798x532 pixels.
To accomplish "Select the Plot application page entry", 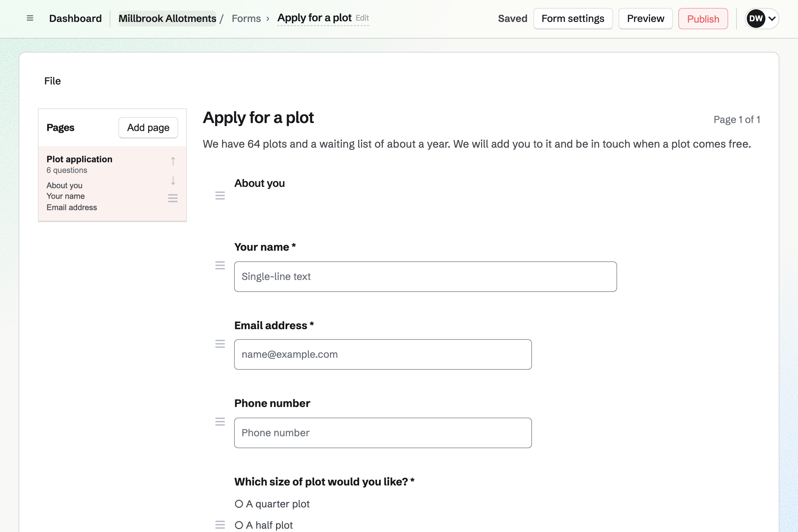I will click(112, 184).
